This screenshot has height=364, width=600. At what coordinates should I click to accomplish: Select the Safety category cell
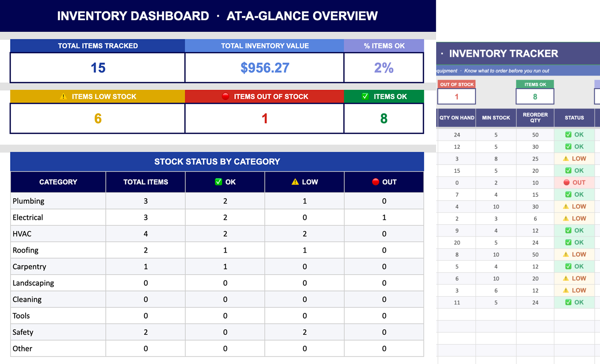pyautogui.click(x=58, y=332)
